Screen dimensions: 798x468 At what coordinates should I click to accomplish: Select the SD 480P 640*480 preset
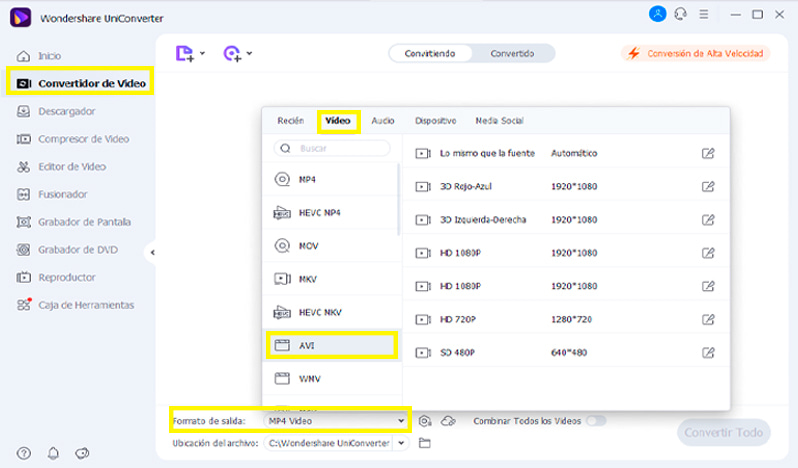click(x=565, y=353)
